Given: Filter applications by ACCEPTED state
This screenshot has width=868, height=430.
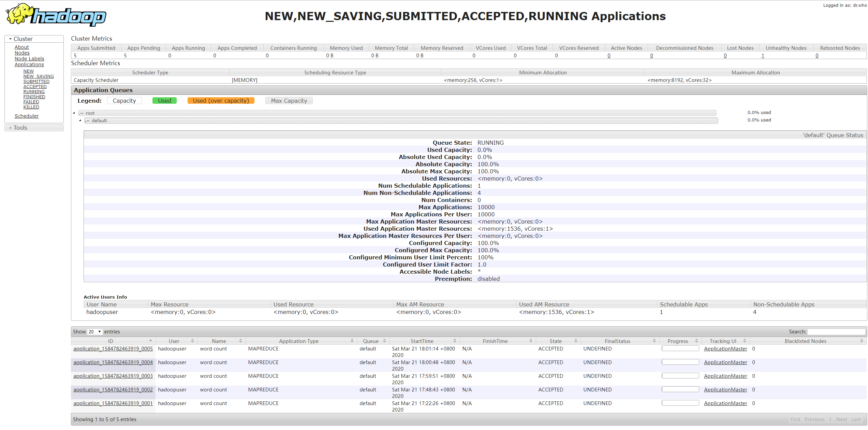Looking at the screenshot, I should [35, 87].
